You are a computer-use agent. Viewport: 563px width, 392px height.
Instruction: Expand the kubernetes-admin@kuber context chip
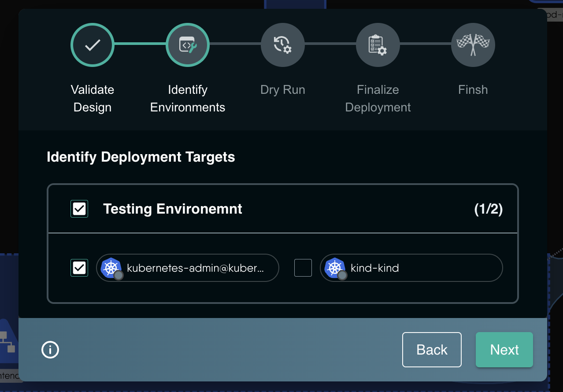187,267
